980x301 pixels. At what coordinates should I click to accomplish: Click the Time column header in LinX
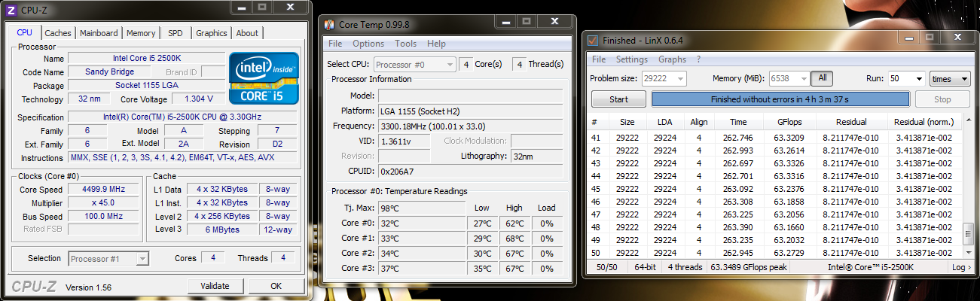[x=738, y=122]
